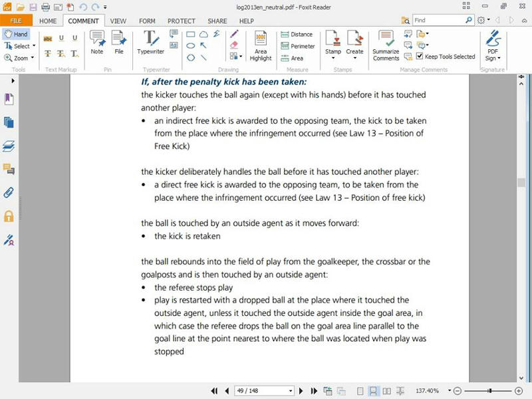Click the Distance measure tool
532x399 pixels.
pyautogui.click(x=297, y=35)
